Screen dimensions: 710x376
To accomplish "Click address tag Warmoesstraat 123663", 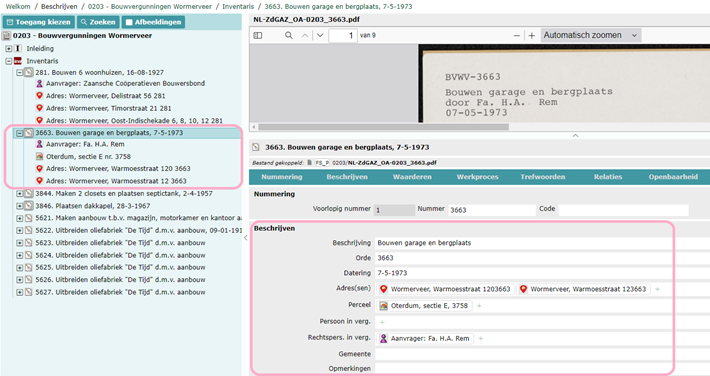I will [584, 289].
